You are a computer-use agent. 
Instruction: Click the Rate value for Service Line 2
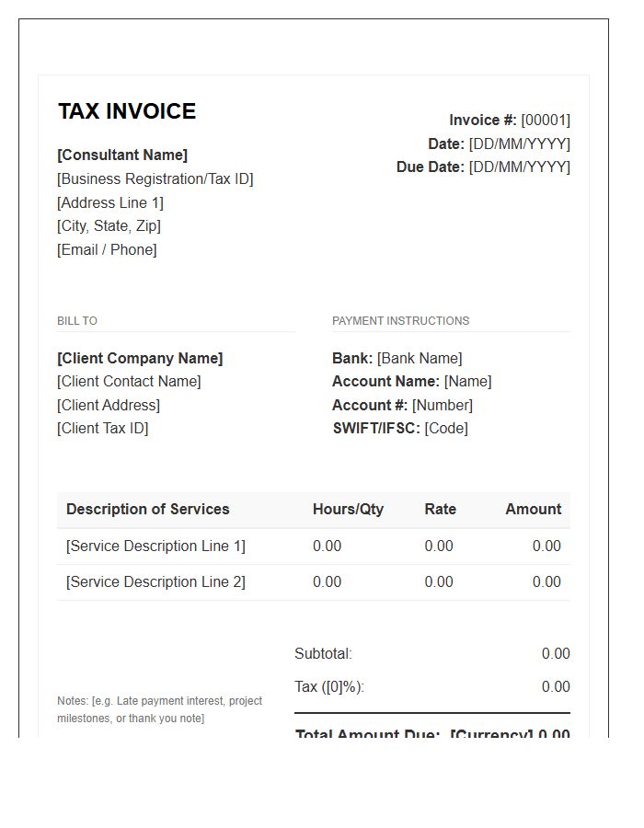439,582
